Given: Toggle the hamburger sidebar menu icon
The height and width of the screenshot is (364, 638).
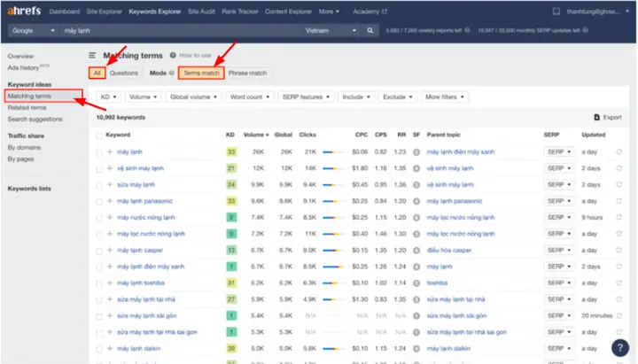Looking at the screenshot, I should tap(92, 55).
